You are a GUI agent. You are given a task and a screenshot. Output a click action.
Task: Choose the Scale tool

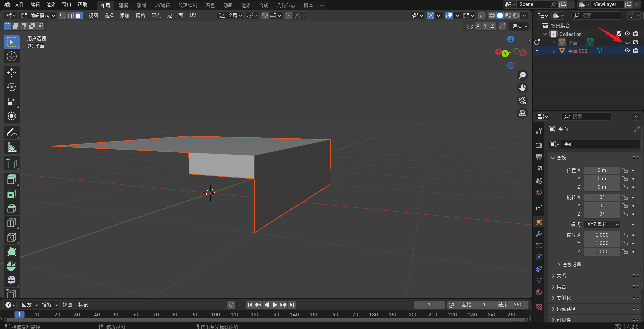tap(12, 102)
